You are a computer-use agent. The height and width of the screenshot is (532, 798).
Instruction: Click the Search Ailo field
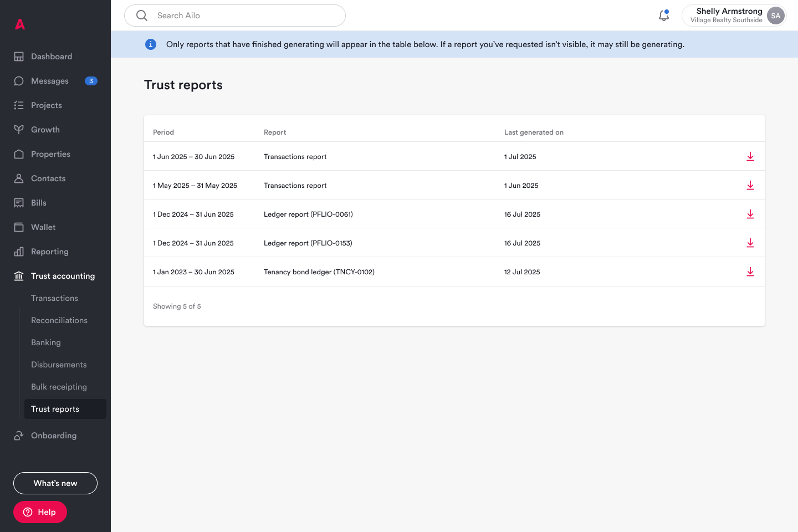coord(235,16)
